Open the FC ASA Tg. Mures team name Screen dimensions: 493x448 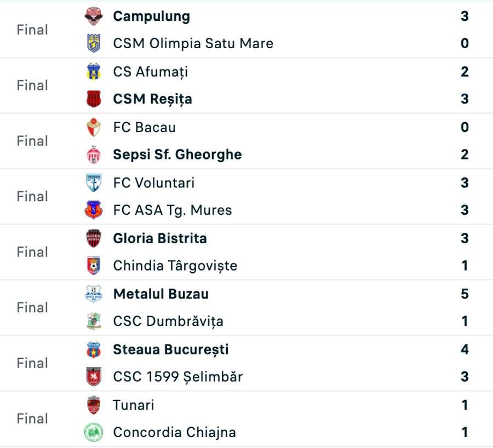click(172, 210)
